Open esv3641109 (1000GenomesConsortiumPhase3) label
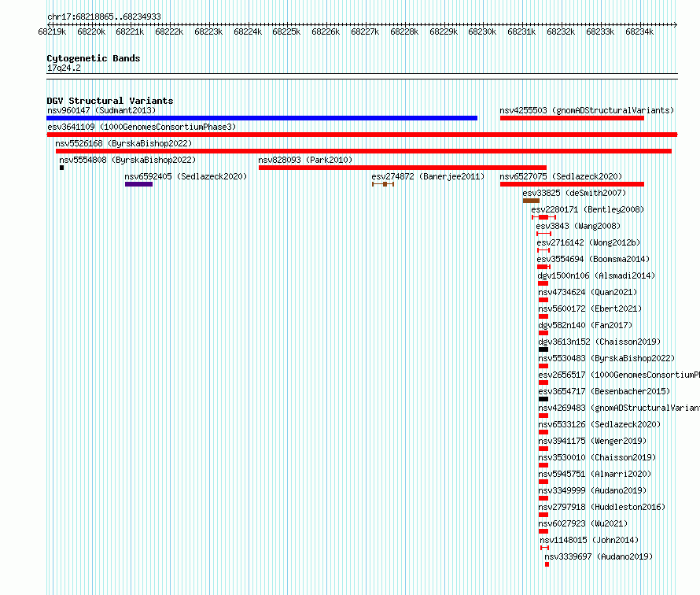Viewport: 700px width, 595px height. click(142, 127)
